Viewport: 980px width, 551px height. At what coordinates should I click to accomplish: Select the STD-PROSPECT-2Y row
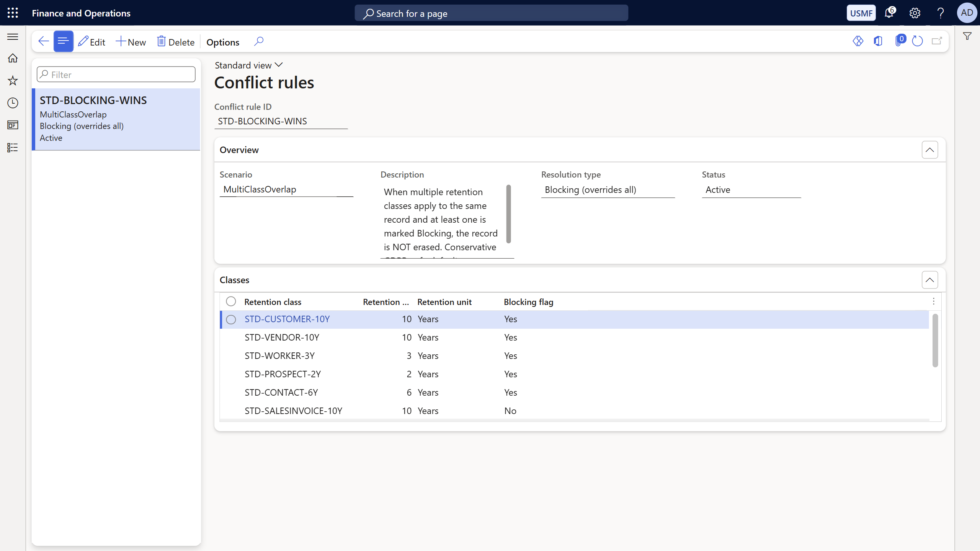pyautogui.click(x=574, y=374)
